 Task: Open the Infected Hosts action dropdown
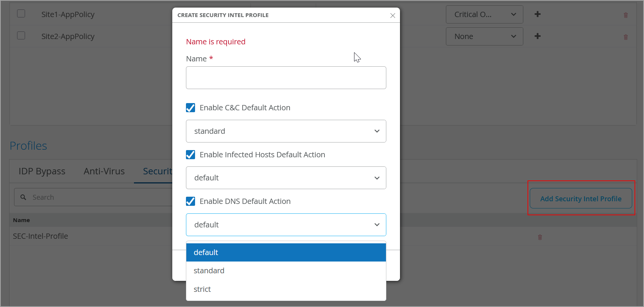coord(286,178)
